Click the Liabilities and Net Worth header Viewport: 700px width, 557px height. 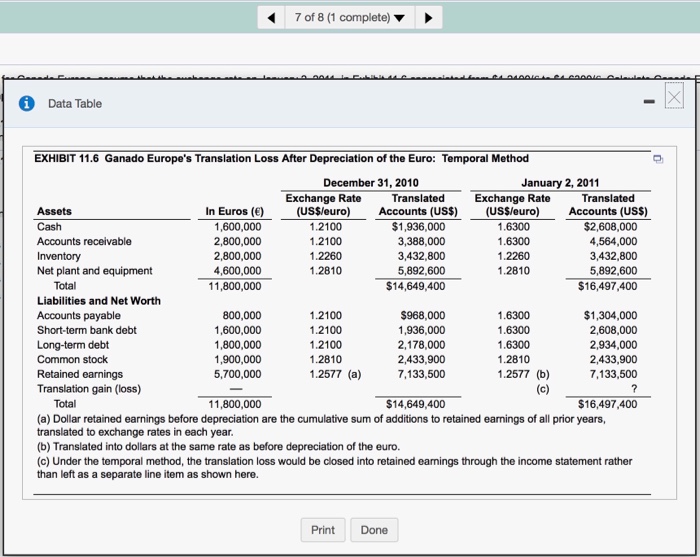click(99, 301)
